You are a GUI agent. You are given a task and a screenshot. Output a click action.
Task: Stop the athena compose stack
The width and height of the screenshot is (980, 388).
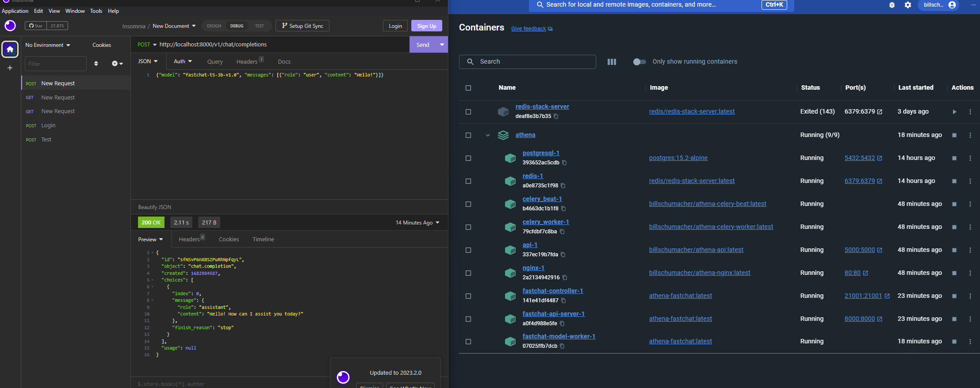(954, 135)
